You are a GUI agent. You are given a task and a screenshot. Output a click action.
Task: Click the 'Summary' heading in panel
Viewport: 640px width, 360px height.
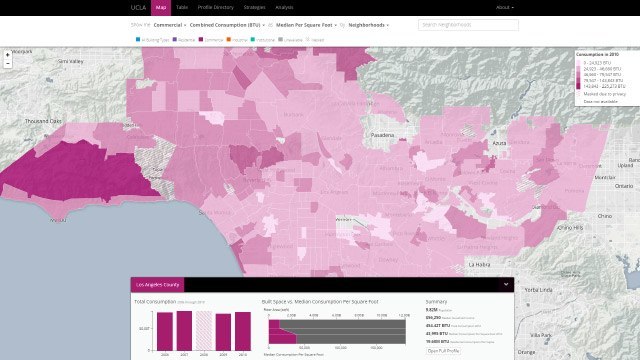436,302
